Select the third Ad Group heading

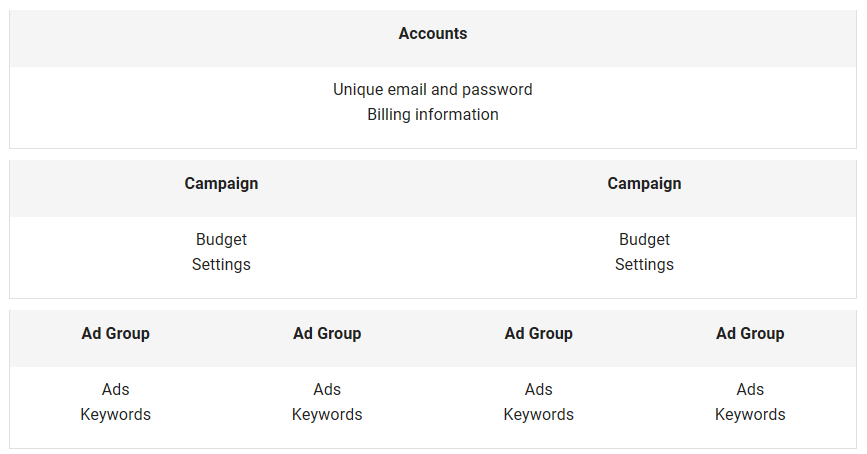[539, 333]
